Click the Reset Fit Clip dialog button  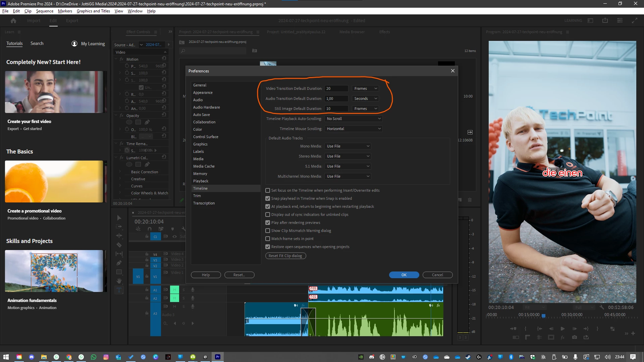pyautogui.click(x=285, y=256)
